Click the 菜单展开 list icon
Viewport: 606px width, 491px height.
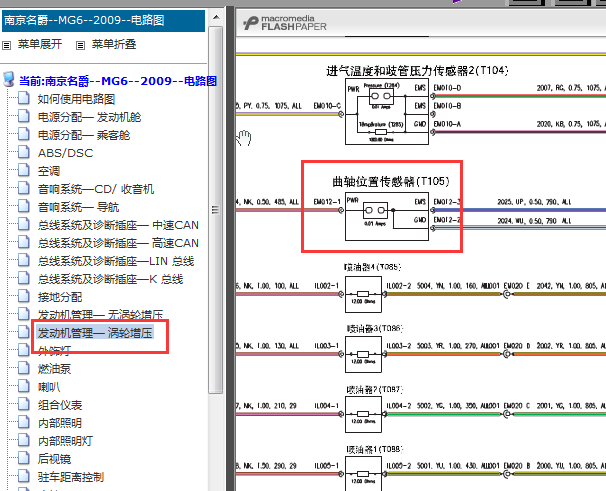(x=6, y=46)
